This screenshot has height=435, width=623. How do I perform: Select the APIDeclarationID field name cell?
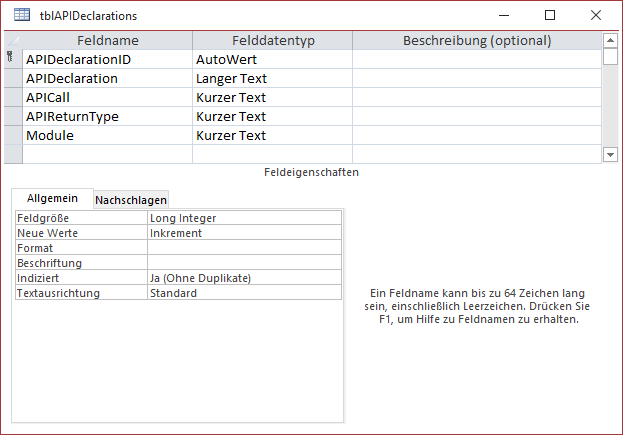[108, 59]
